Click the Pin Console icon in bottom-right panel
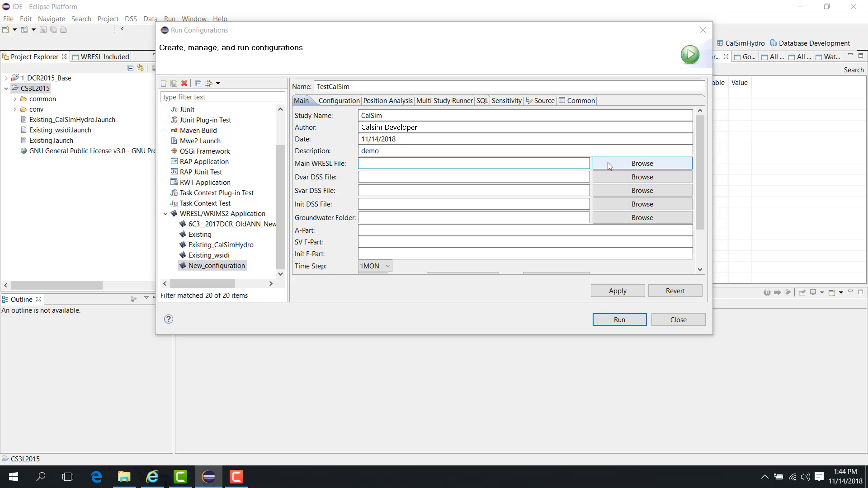Image resolution: width=868 pixels, height=488 pixels. (x=802, y=292)
